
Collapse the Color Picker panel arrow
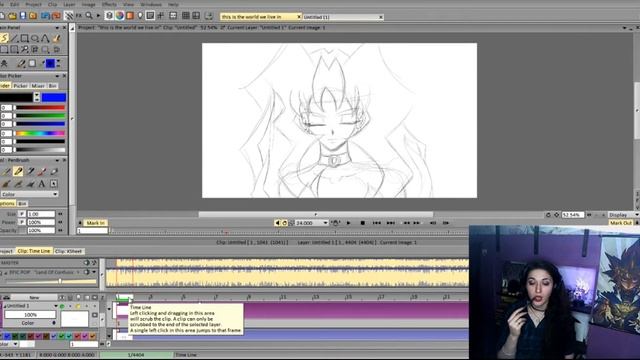pyautogui.click(x=57, y=76)
